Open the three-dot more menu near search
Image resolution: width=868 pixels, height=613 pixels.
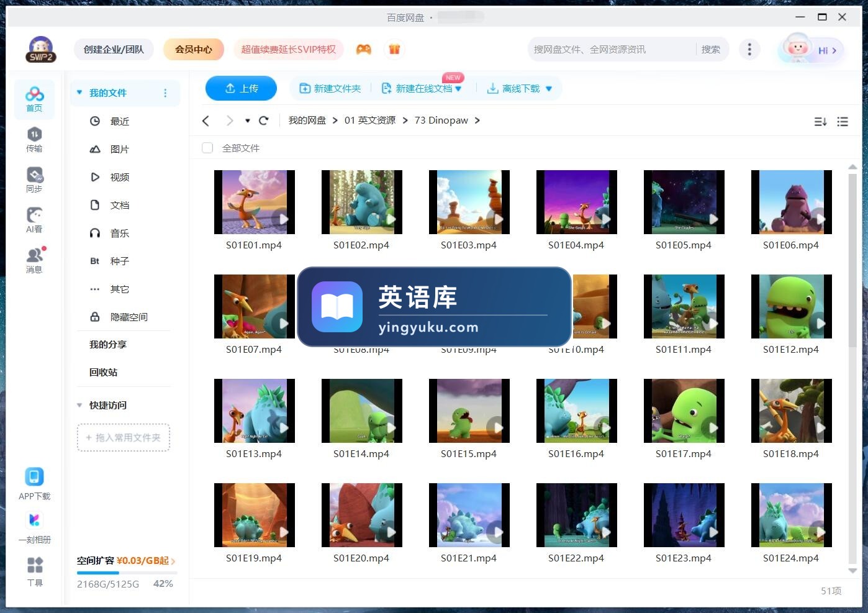click(749, 49)
